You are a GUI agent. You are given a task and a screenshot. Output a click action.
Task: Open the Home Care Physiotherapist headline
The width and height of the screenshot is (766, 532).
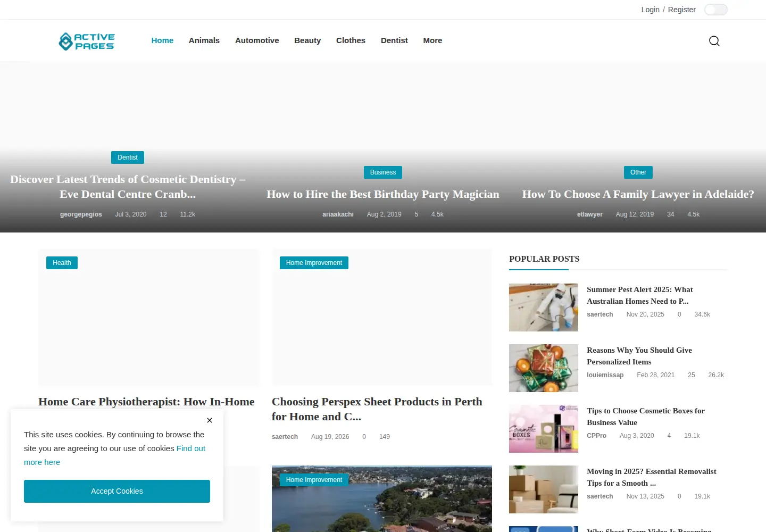click(146, 402)
